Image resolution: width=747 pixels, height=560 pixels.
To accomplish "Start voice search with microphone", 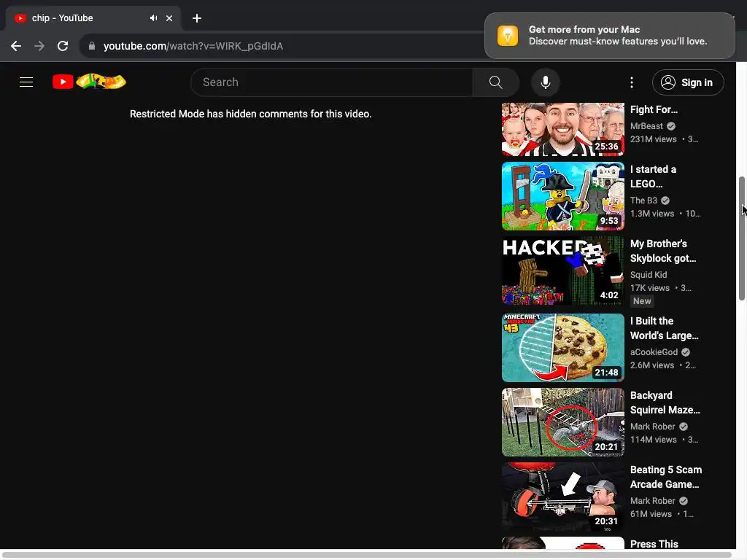I will coord(546,82).
